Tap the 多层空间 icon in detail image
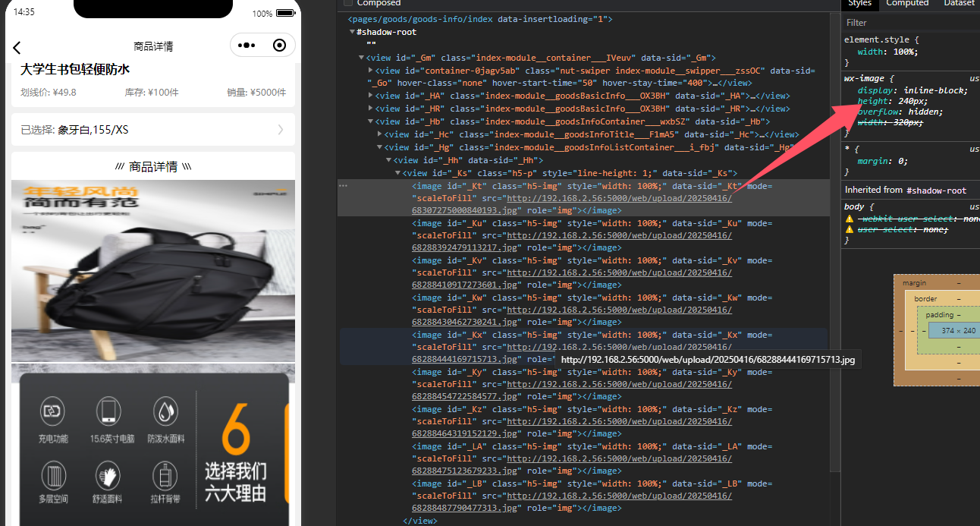The width and height of the screenshot is (980, 526). click(x=53, y=476)
